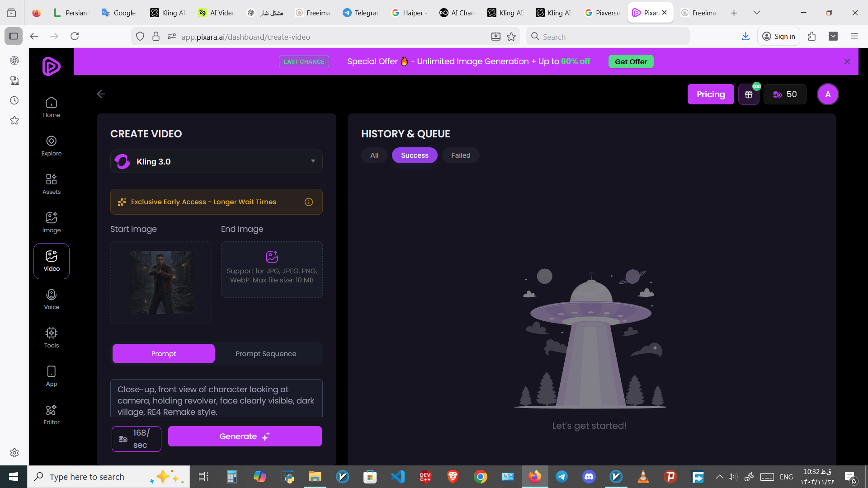Dismiss the Special Offer banner
This screenshot has height=488, width=868.
[x=847, y=61]
